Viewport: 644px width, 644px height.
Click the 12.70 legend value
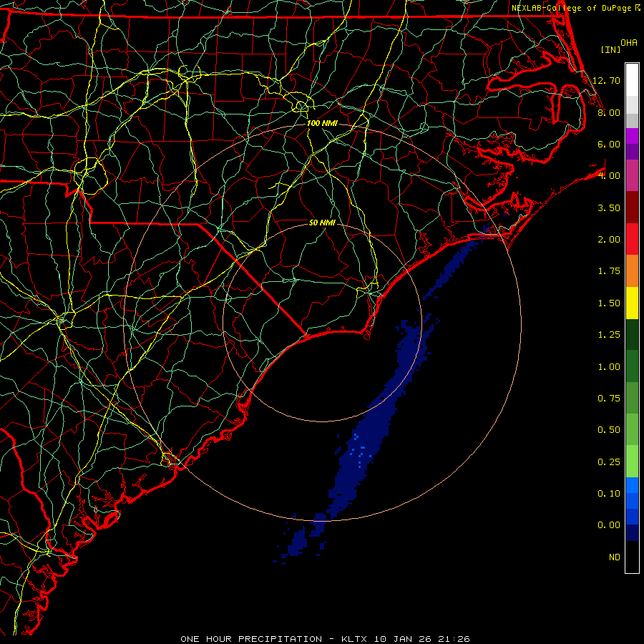point(606,80)
